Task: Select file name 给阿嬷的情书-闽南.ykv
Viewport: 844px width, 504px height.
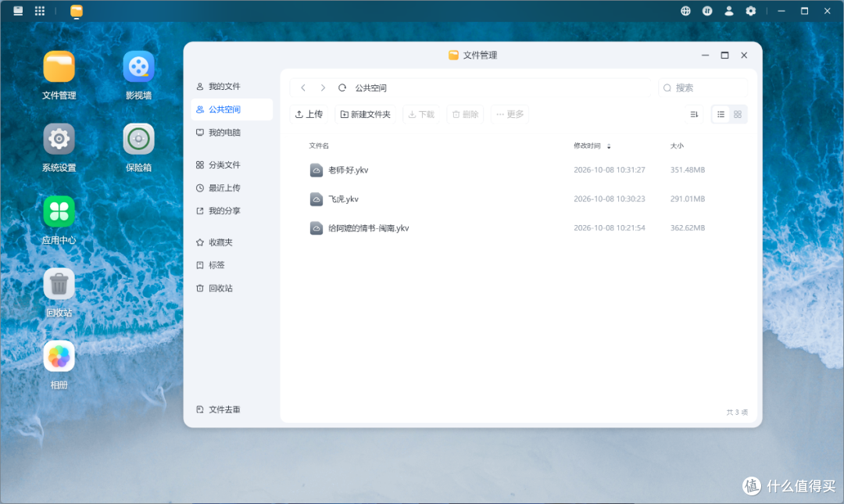Action: tap(369, 228)
